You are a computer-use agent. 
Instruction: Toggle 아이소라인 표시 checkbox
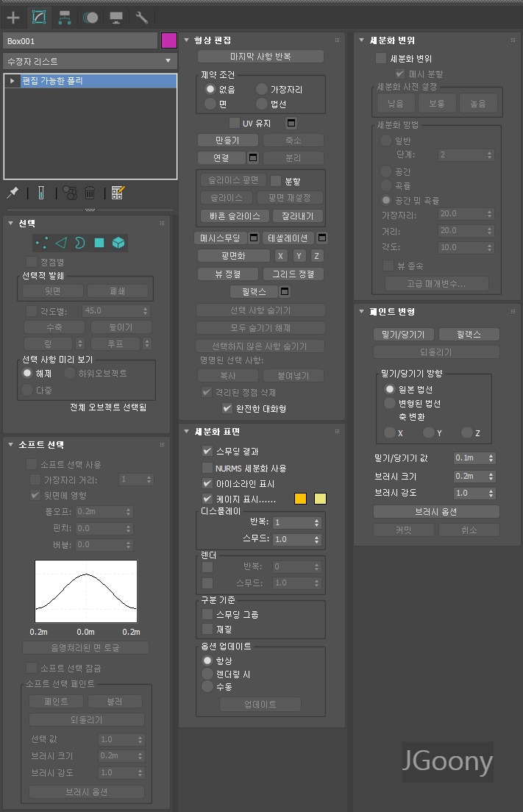[x=207, y=484]
